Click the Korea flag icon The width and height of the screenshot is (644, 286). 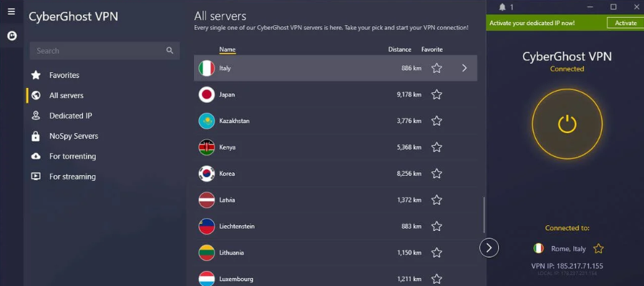207,174
